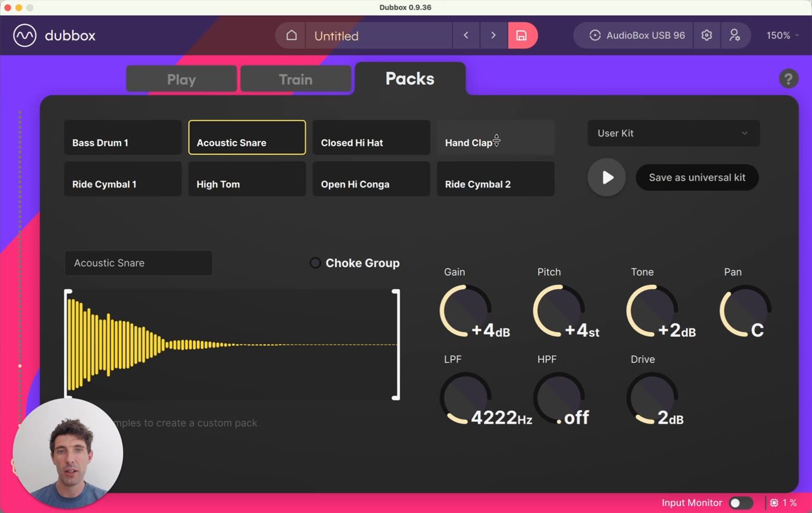Open user account settings icon
Viewport: 812px width, 513px height.
(x=734, y=35)
